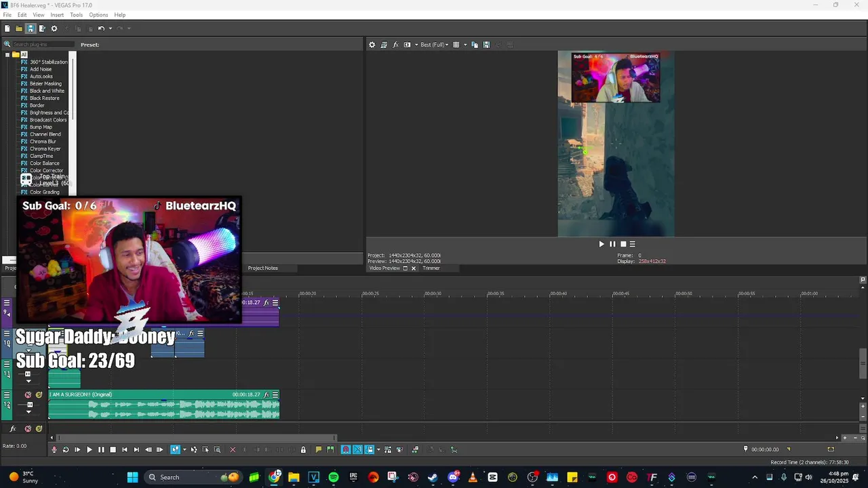The image size is (868, 488).
Task: Adjust the track 12 volume slider
Action: point(28,405)
